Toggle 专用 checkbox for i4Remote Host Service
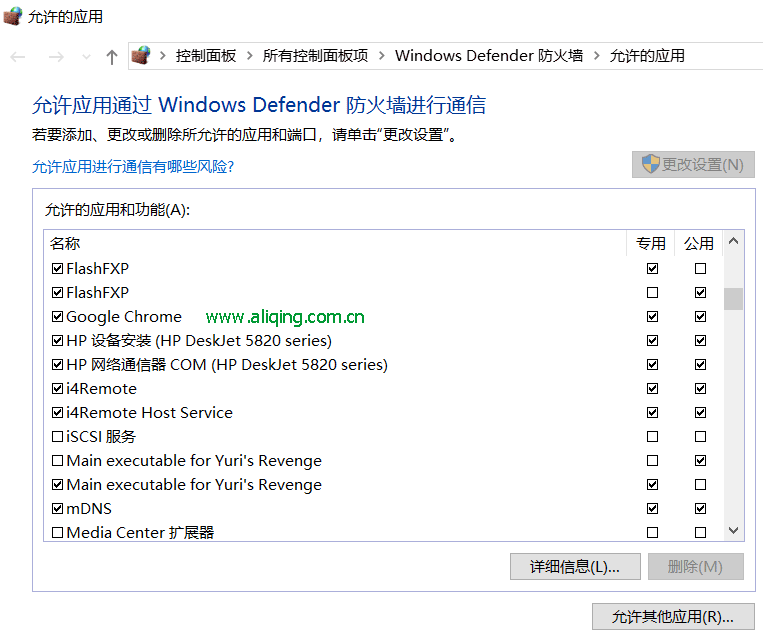The width and height of the screenshot is (763, 636). pos(653,413)
